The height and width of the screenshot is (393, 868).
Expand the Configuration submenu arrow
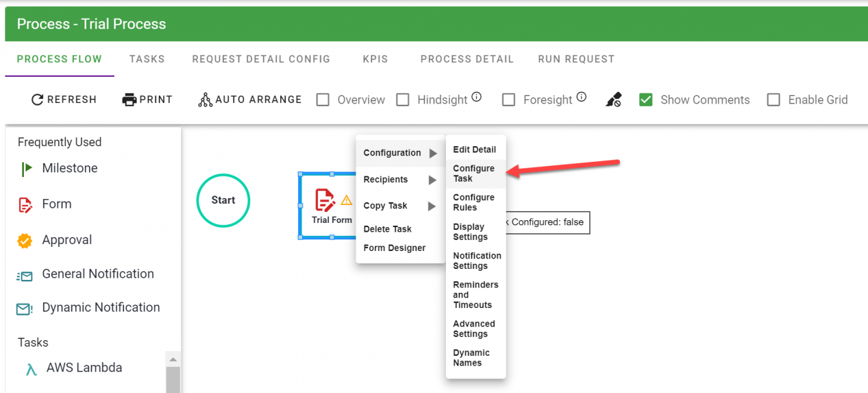click(x=432, y=154)
